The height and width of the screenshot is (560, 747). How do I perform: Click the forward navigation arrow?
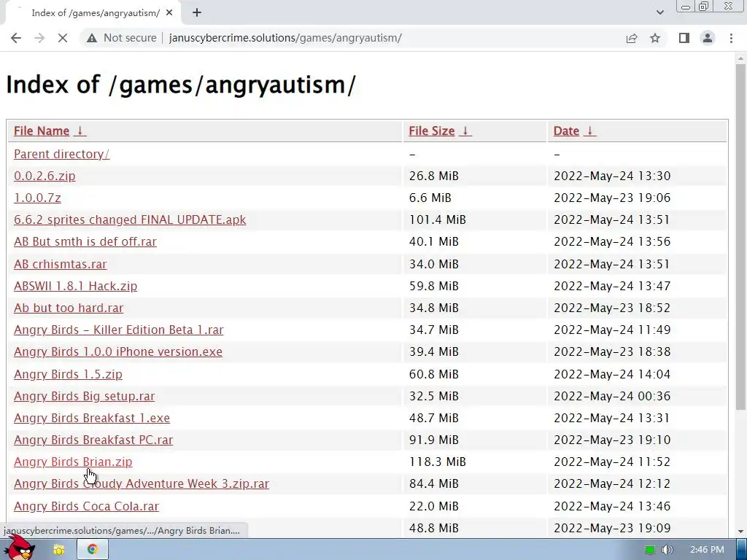point(39,38)
